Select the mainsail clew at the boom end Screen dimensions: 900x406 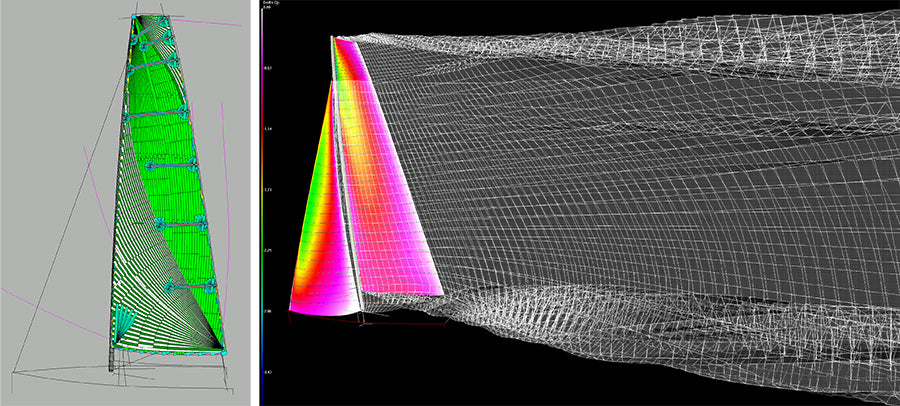220,346
